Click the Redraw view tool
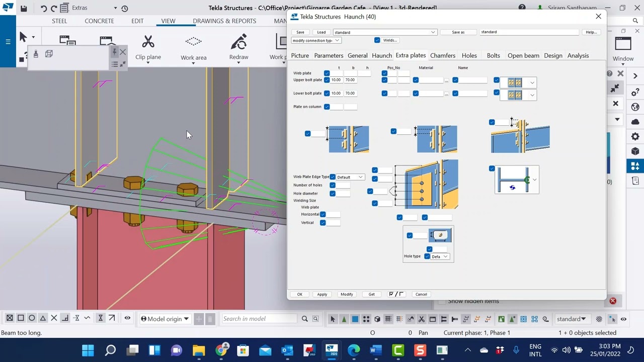 coord(238,47)
